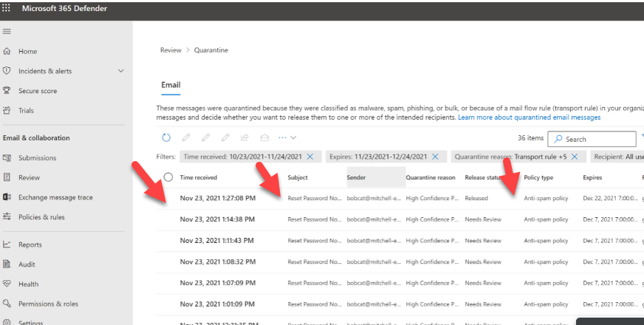Viewport: 644px width, 325px height.
Task: Sort by Subject column header
Action: [298, 177]
